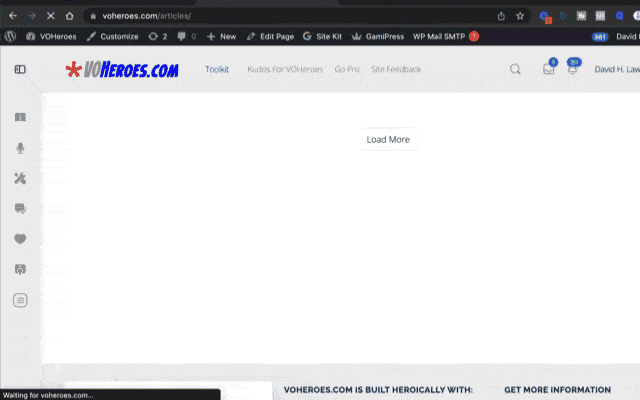
Task: Open Kudos For VOHeroes menu item
Action: (285, 70)
